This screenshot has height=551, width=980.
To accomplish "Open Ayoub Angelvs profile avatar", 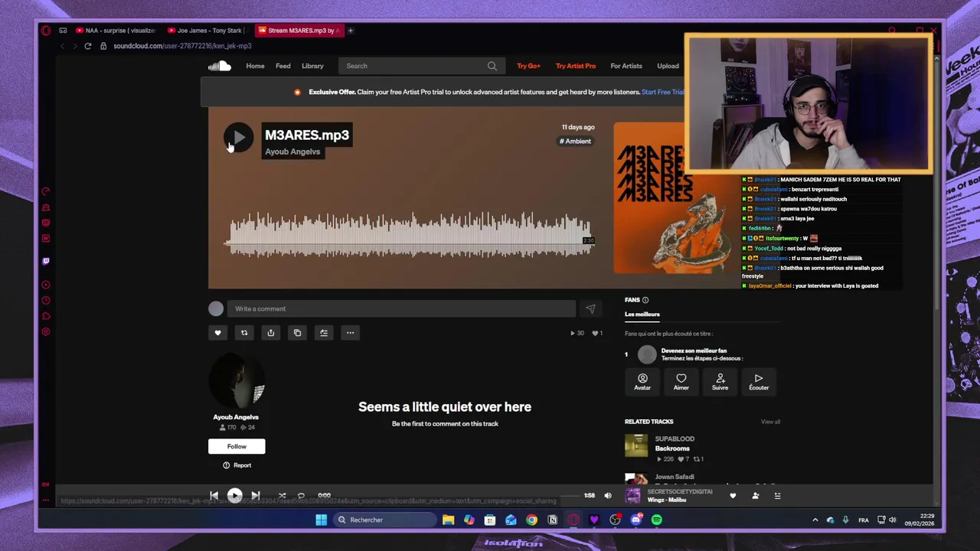I will click(x=237, y=382).
